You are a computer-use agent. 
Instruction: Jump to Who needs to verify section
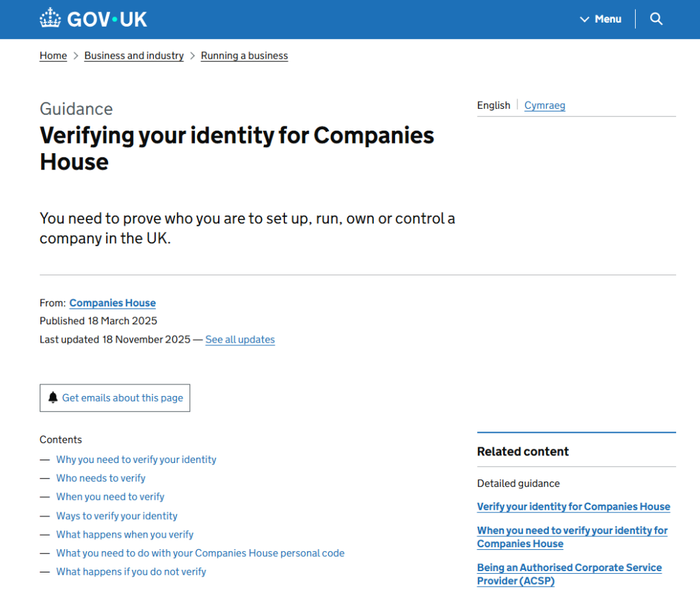pyautogui.click(x=100, y=478)
